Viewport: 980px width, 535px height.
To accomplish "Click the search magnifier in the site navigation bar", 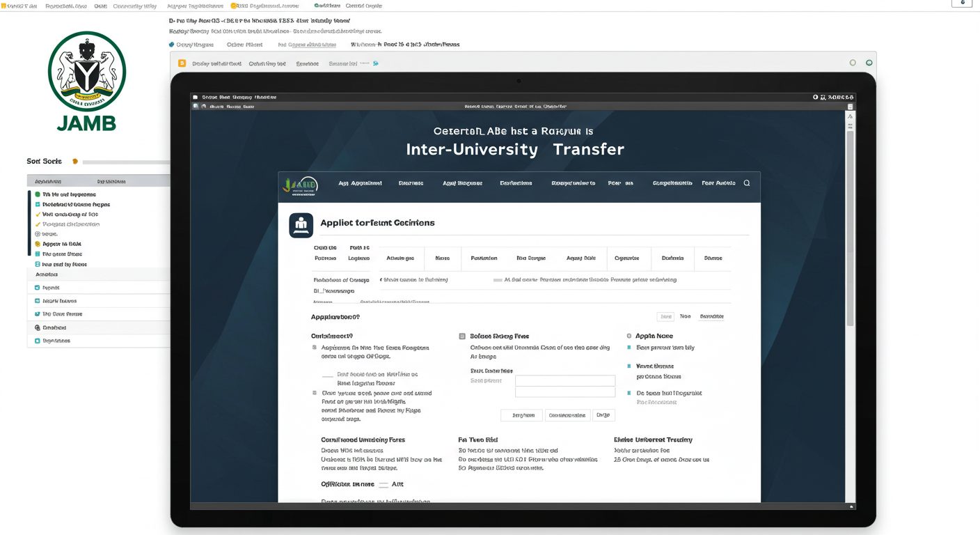I will [747, 183].
